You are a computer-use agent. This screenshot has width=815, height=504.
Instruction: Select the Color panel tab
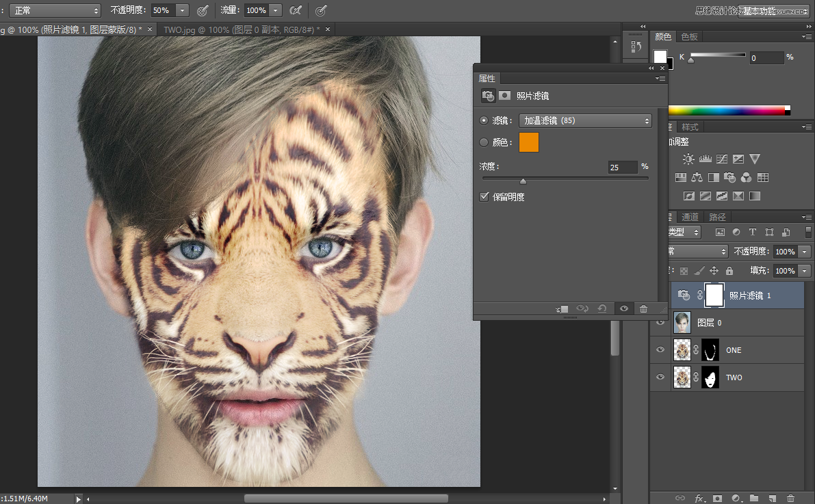(662, 36)
